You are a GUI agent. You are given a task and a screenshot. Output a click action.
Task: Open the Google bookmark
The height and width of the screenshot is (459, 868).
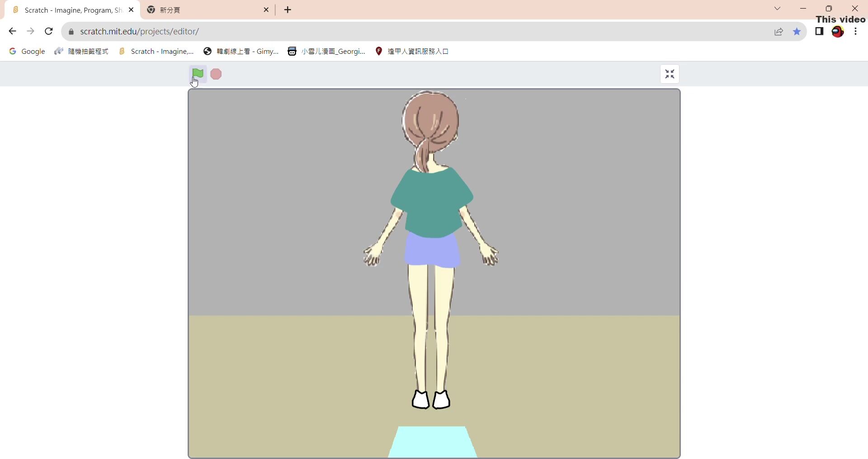tap(27, 52)
